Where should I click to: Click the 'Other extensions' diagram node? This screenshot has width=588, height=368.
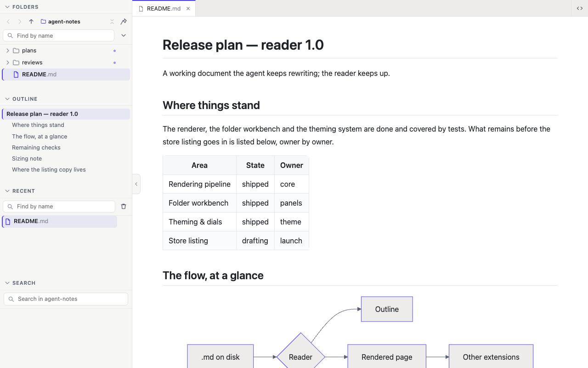(491, 356)
